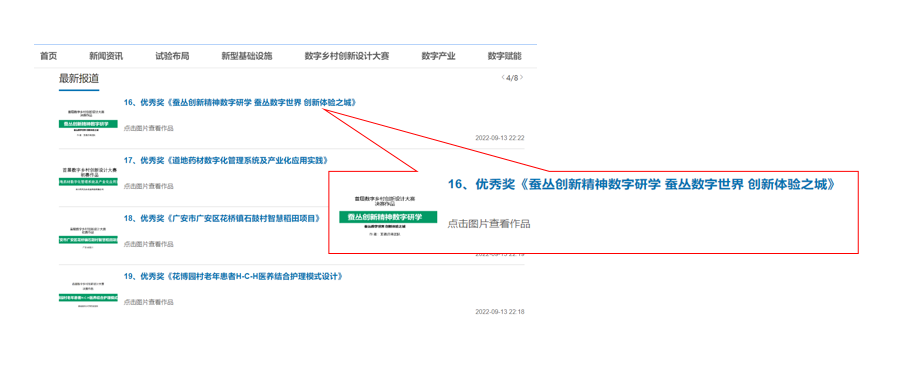The image size is (908, 368).
Task: Open the 首页 navigation item
Action: 49,56
